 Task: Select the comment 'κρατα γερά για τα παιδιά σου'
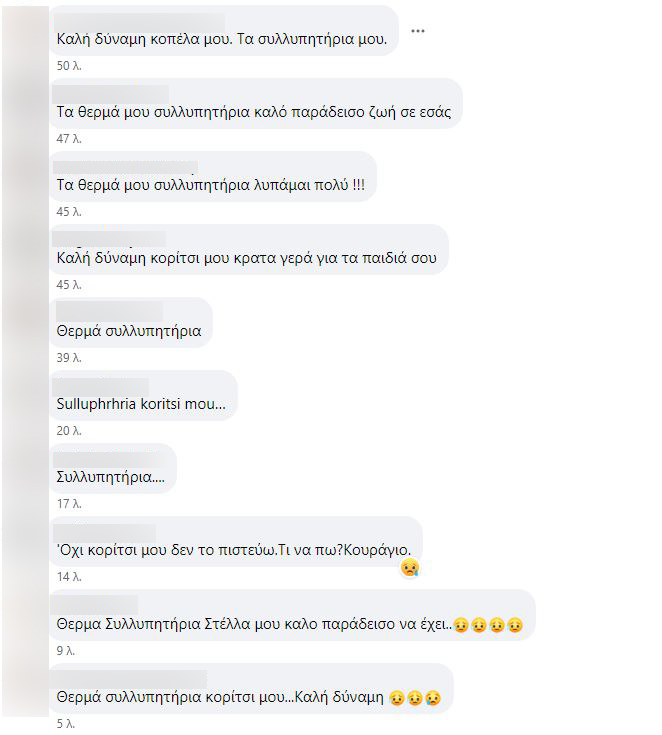[x=249, y=250]
